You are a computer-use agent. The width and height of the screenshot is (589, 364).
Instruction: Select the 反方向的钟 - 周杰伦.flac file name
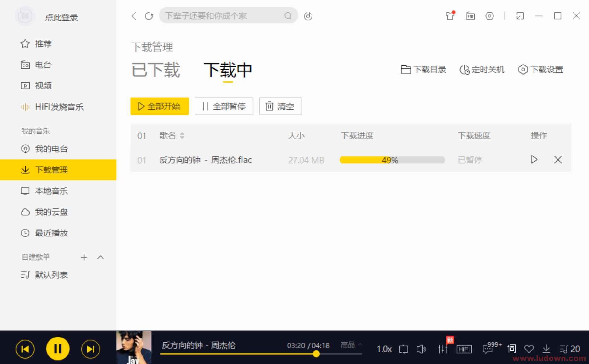coord(206,160)
